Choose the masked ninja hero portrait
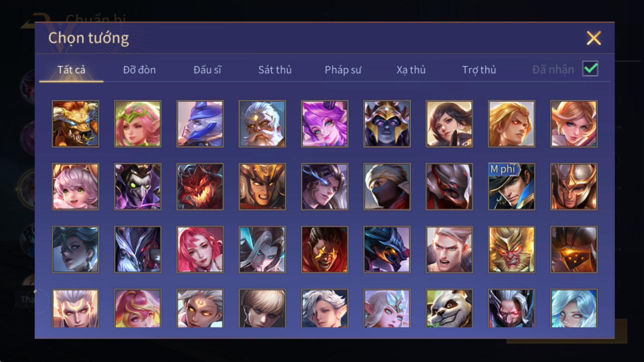The width and height of the screenshot is (644, 362). point(387,187)
